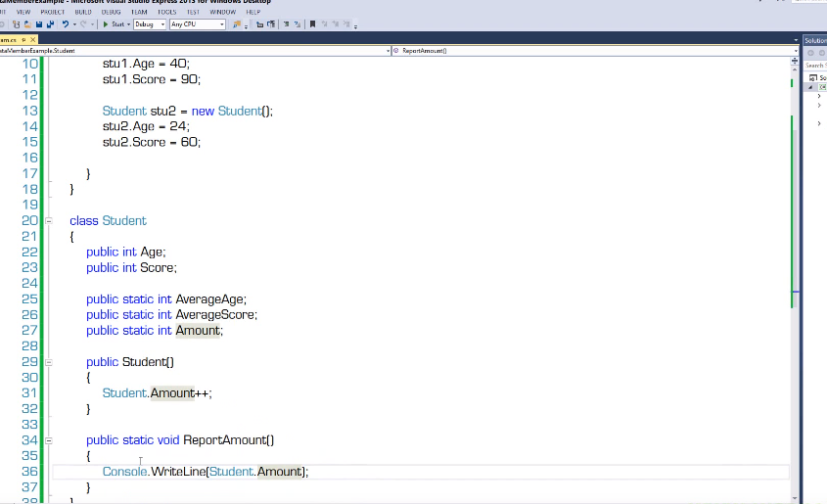This screenshot has width=827, height=504.
Task: Pin the open .cs document tab
Action: (x=23, y=40)
